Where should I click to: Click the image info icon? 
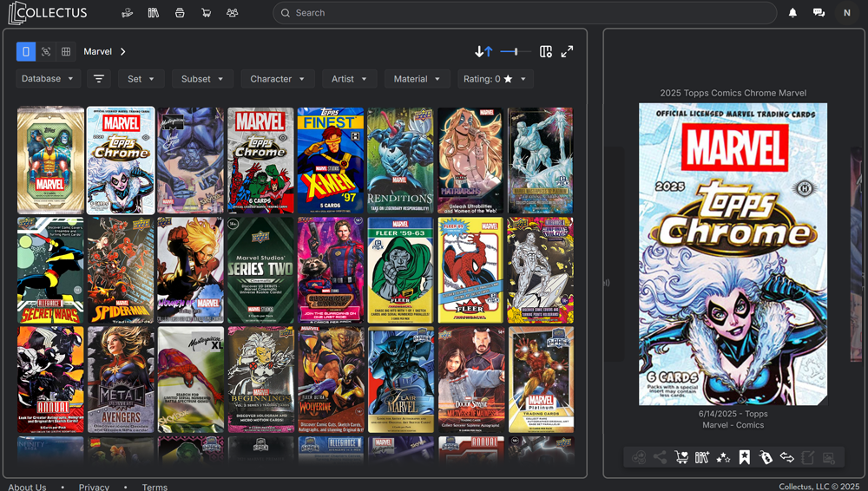(829, 457)
